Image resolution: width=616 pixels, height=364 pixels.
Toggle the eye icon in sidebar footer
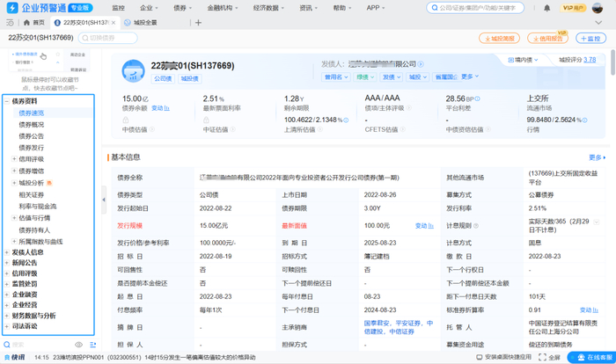coord(77,345)
